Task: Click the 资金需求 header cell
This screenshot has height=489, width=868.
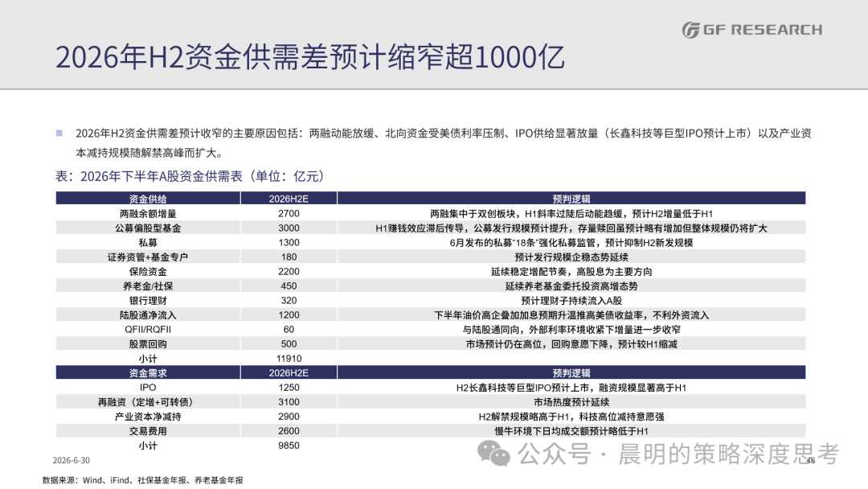Action: [x=148, y=372]
